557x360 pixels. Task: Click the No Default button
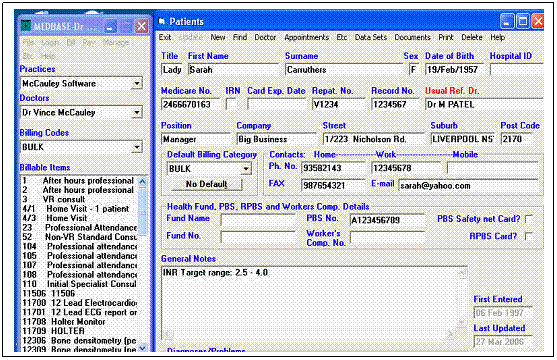(206, 184)
